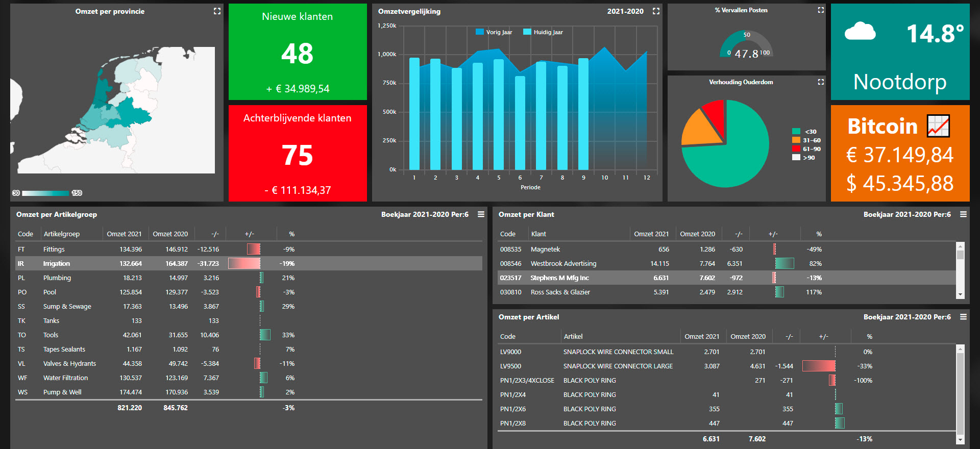Image resolution: width=980 pixels, height=449 pixels.
Task: Open the Omzet per Artikelgroep hamburger menu
Action: tap(481, 214)
